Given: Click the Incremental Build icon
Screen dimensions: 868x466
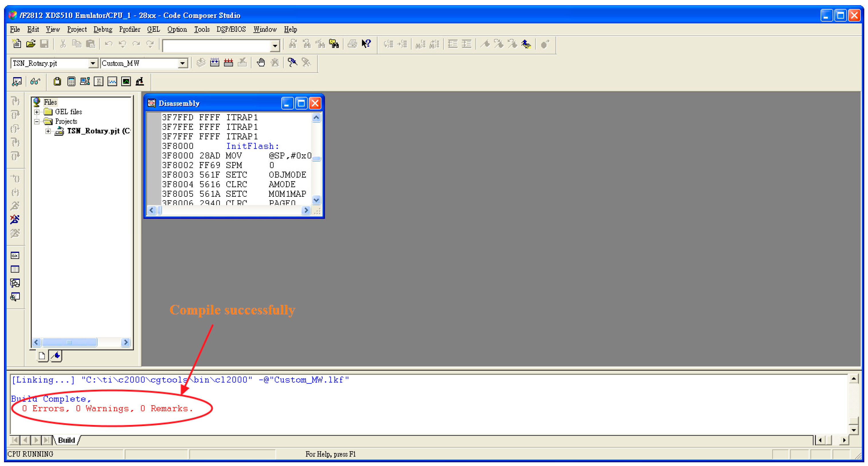Looking at the screenshot, I should (215, 63).
